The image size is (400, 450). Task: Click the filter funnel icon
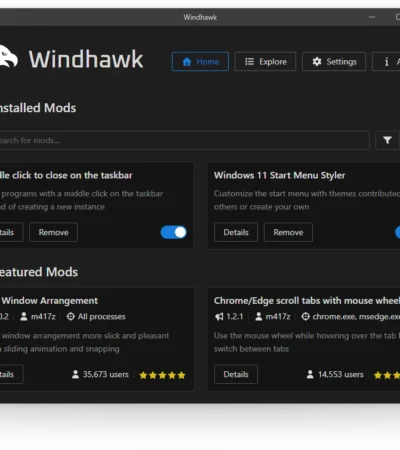click(x=387, y=140)
